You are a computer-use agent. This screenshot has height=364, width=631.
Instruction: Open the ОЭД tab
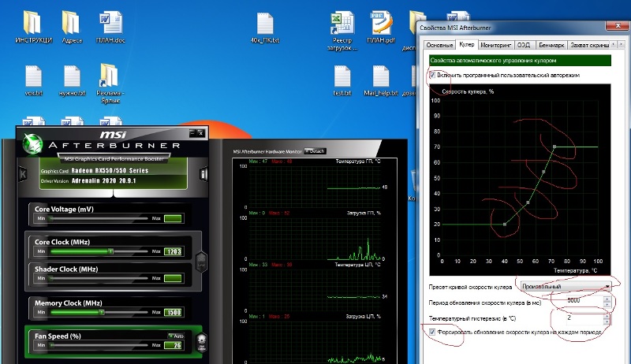point(524,45)
